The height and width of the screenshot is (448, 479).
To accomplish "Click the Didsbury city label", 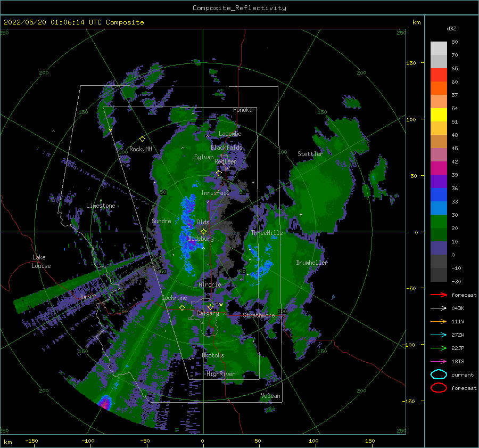I will (x=201, y=239).
